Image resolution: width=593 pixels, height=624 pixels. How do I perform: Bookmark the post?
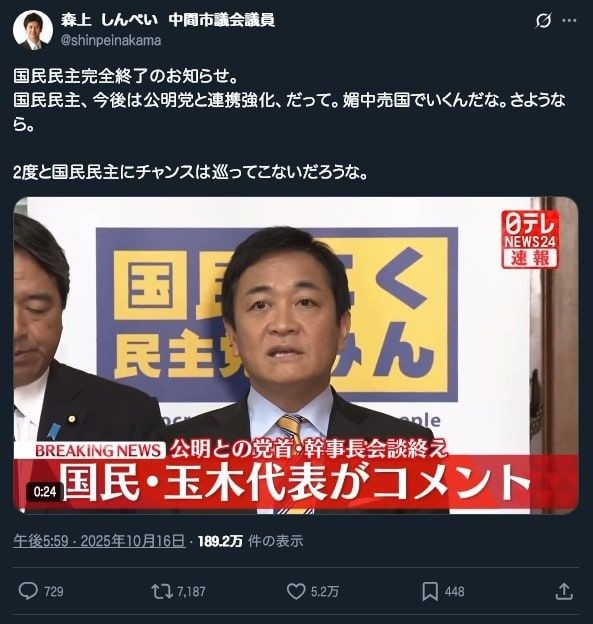(x=430, y=591)
